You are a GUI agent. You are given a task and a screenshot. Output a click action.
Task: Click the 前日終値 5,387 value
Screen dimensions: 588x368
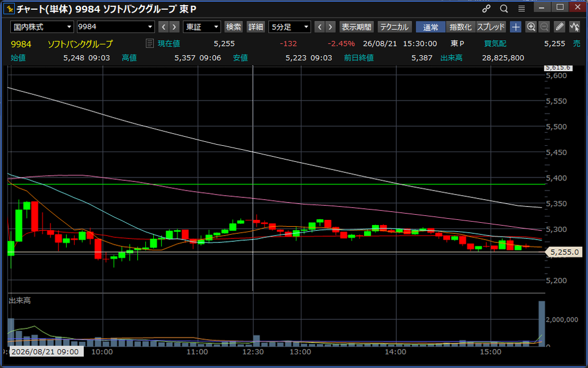[x=422, y=58]
